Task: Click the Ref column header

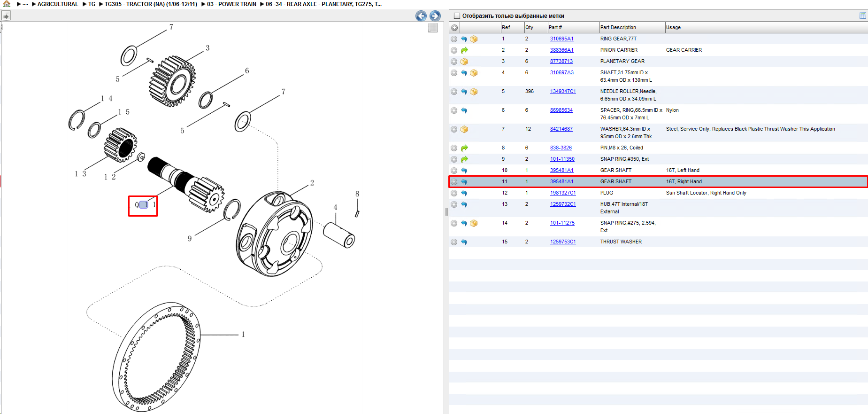Action: point(512,28)
